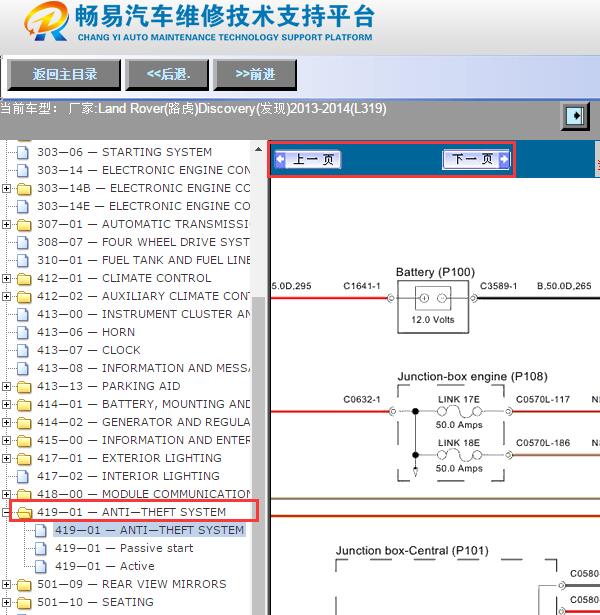Go forward with the >>前进 button
The height and width of the screenshot is (615, 600).
255,75
